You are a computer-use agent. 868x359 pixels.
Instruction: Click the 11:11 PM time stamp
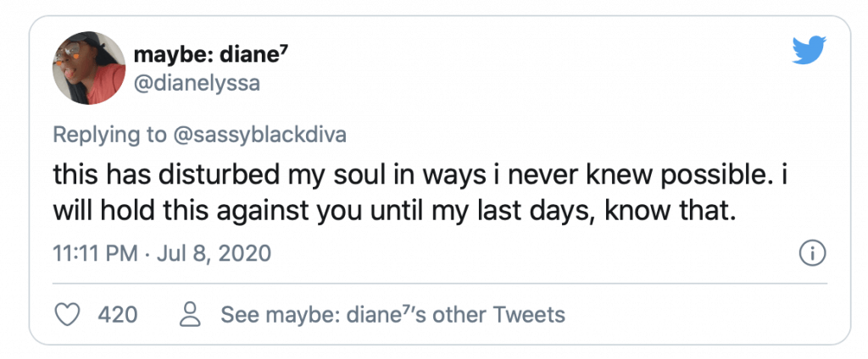(x=95, y=254)
